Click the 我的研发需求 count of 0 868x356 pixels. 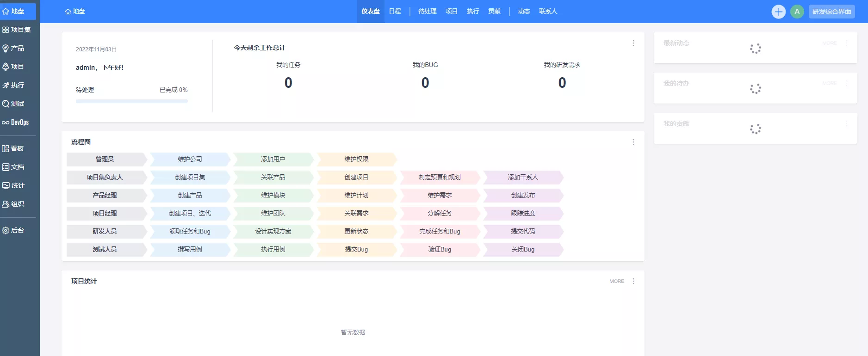(562, 83)
